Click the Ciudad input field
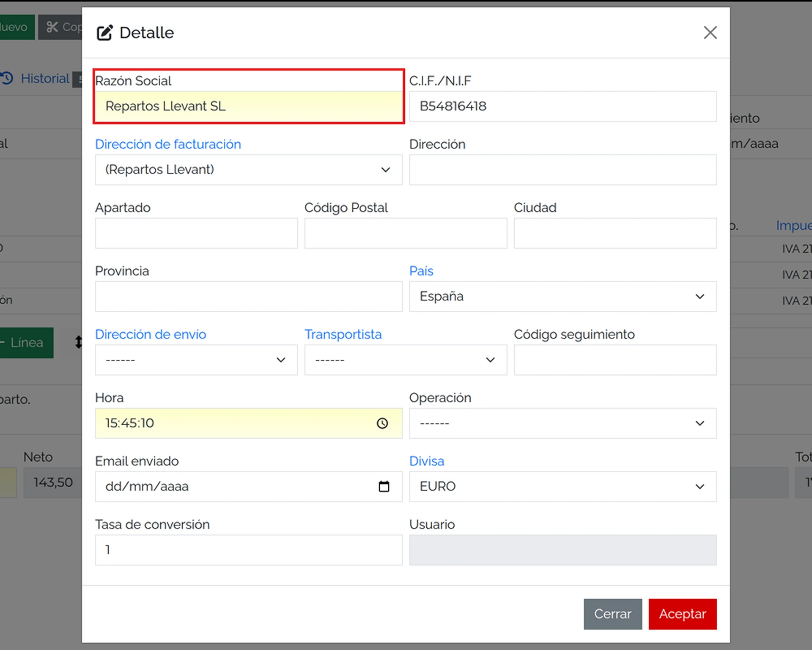Screen dimensions: 812x650 click(x=615, y=233)
